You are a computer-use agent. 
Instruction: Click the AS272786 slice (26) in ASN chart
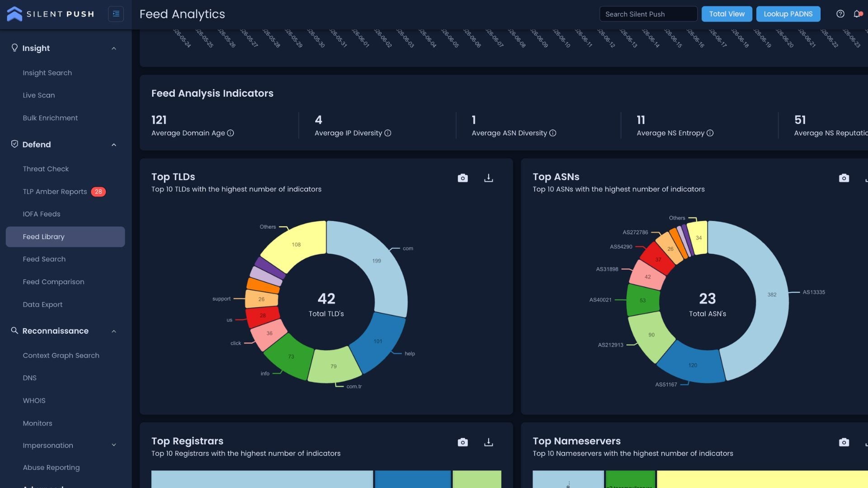pos(670,248)
